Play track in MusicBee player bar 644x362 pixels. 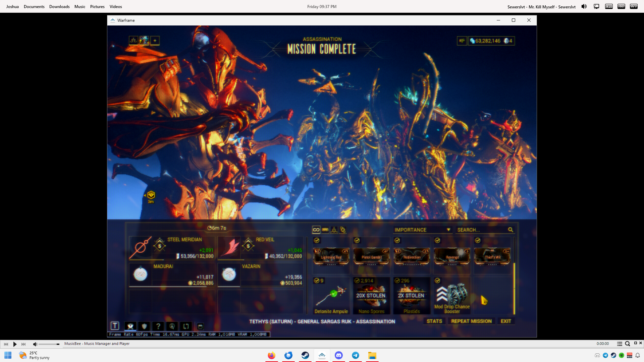pyautogui.click(x=15, y=344)
